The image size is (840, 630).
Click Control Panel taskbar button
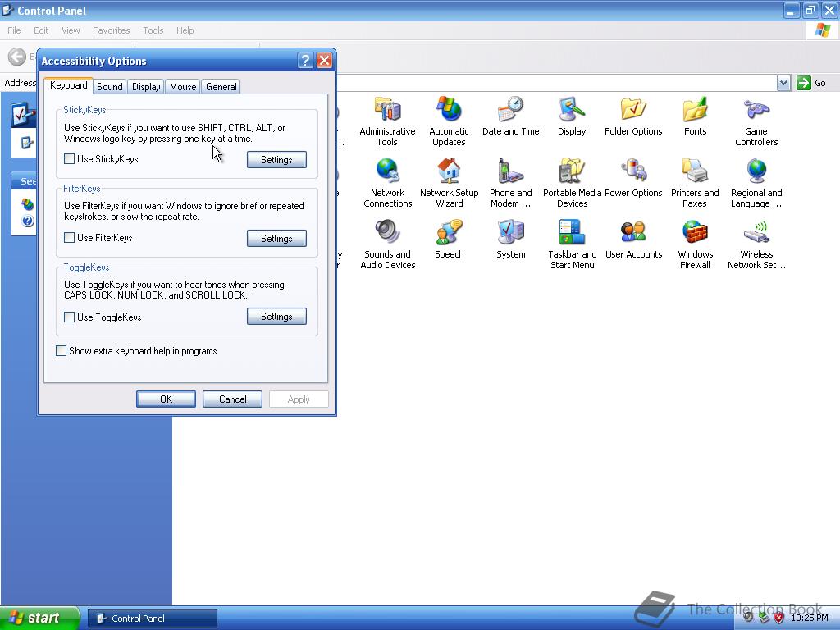(153, 619)
